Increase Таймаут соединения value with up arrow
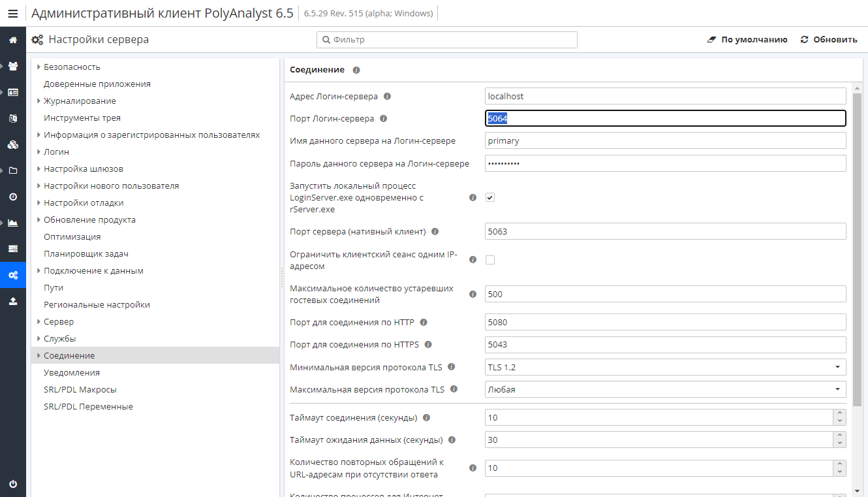 tap(840, 413)
